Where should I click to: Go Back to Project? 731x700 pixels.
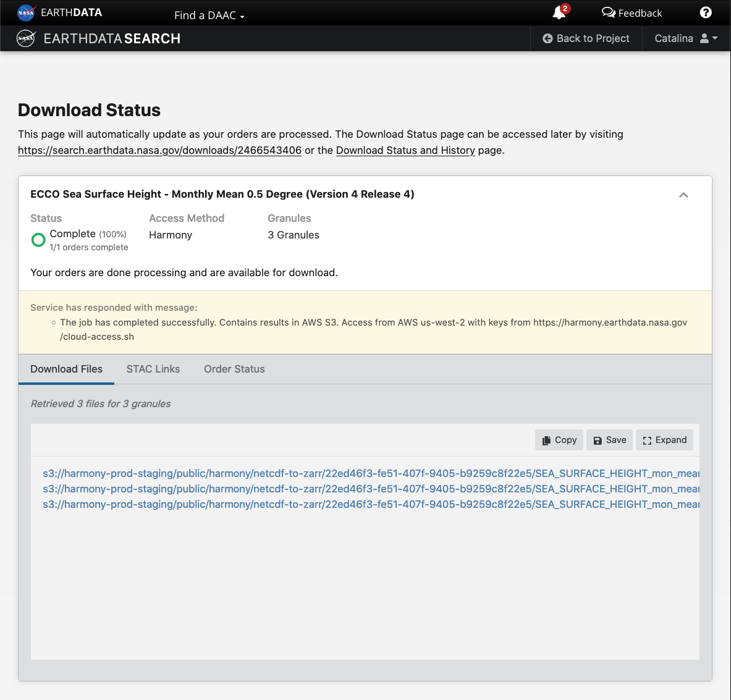(x=586, y=38)
